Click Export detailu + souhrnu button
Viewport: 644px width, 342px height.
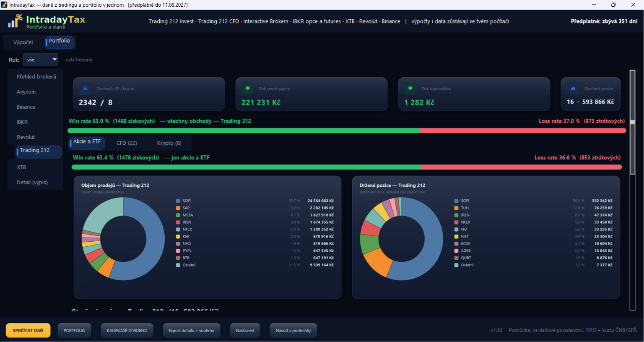191,330
